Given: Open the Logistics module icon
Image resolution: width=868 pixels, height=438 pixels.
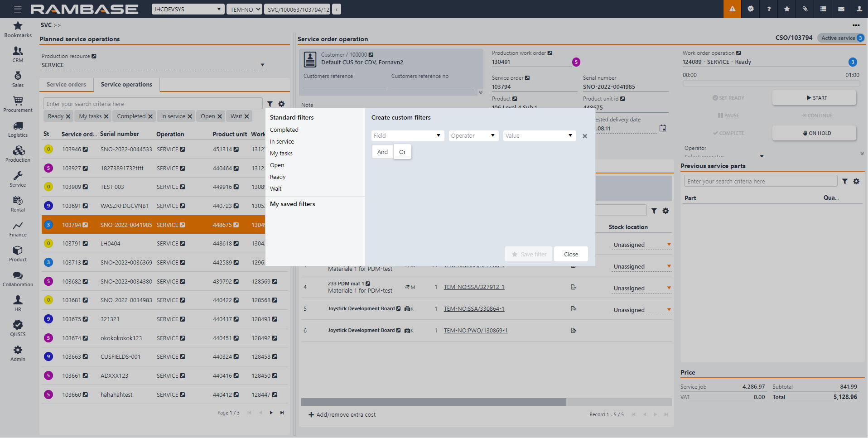Looking at the screenshot, I should click(18, 129).
